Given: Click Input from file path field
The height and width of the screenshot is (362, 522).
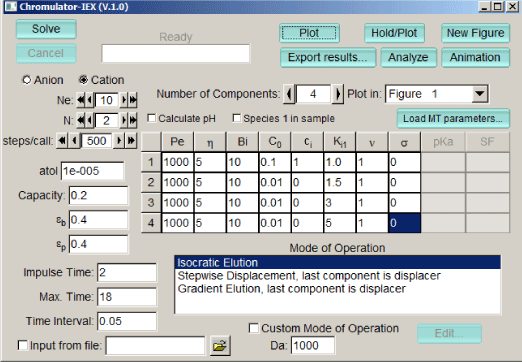Looking at the screenshot, I should tap(155, 346).
